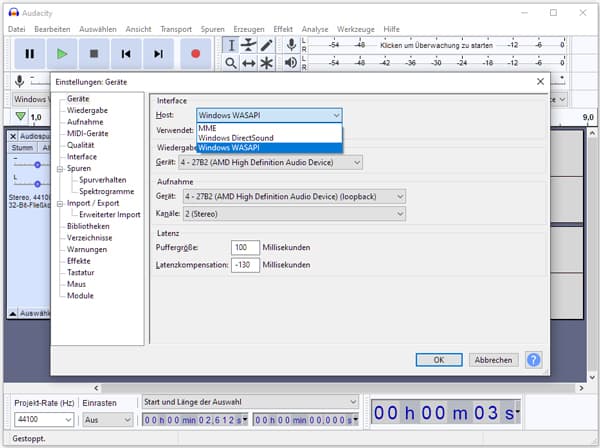This screenshot has height=448, width=600.
Task: Open the Datei menu
Action: (x=16, y=29)
